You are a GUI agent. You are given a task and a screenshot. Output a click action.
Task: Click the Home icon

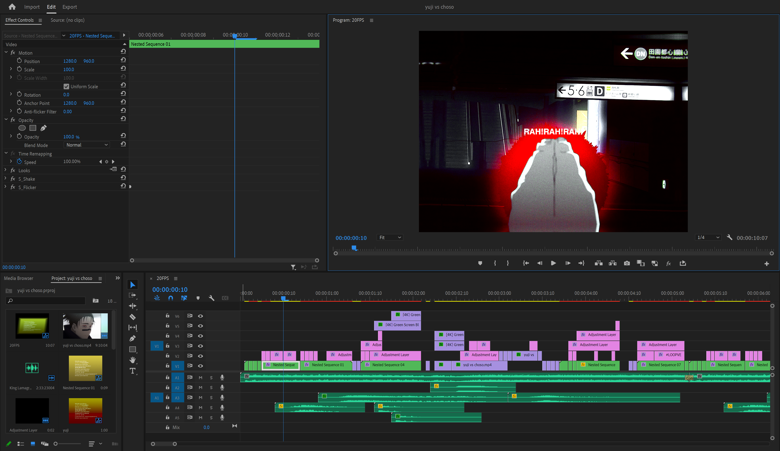click(12, 7)
